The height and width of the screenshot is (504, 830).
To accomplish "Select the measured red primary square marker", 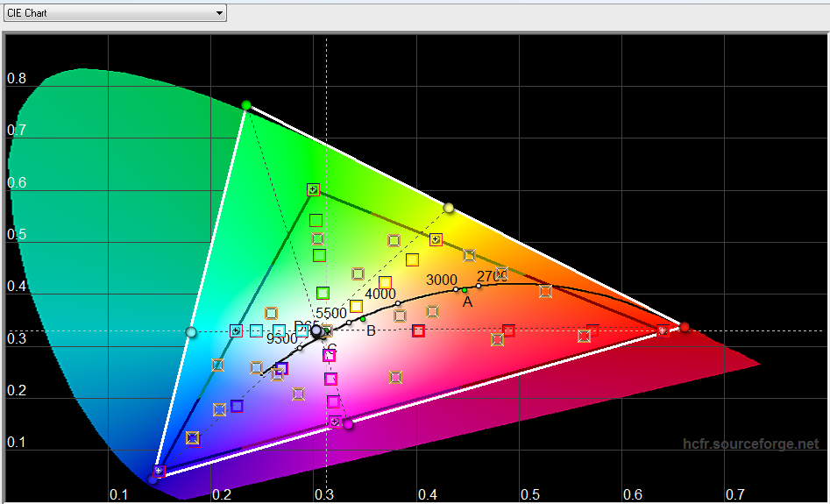I will [663, 330].
